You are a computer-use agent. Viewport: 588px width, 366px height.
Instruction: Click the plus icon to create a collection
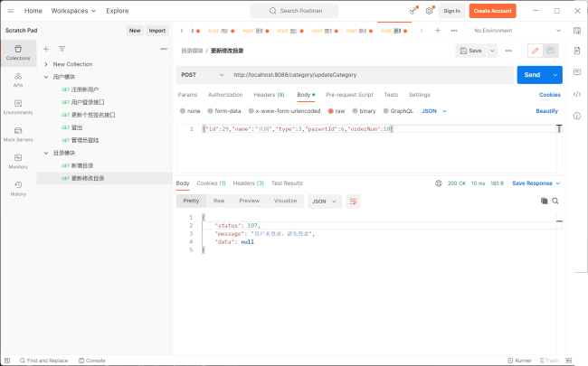click(x=46, y=49)
